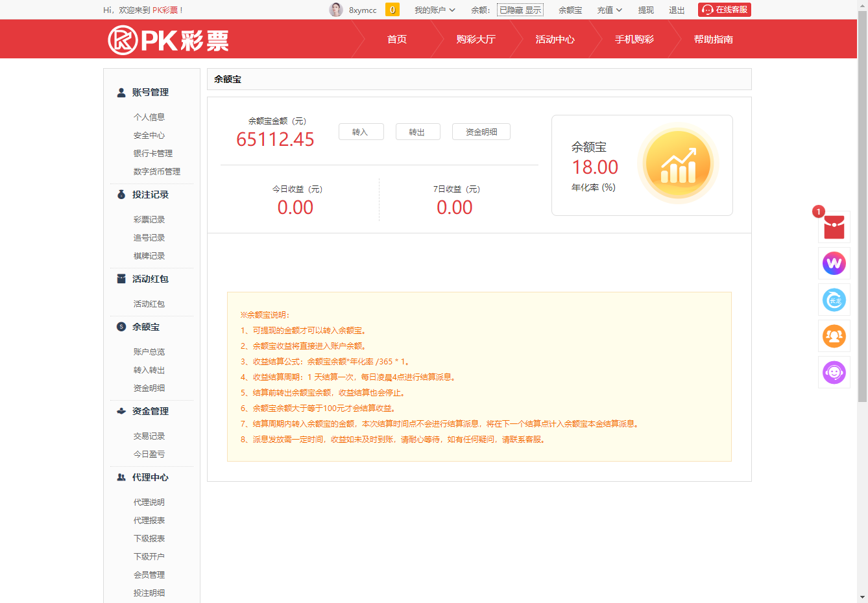
Task: Open 资金明细 button beside 转出
Action: point(481,132)
